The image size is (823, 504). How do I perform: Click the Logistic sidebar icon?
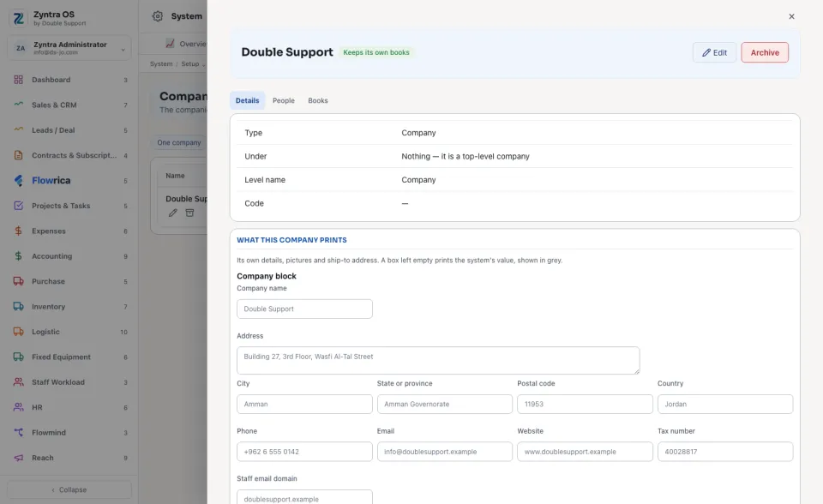click(x=18, y=331)
